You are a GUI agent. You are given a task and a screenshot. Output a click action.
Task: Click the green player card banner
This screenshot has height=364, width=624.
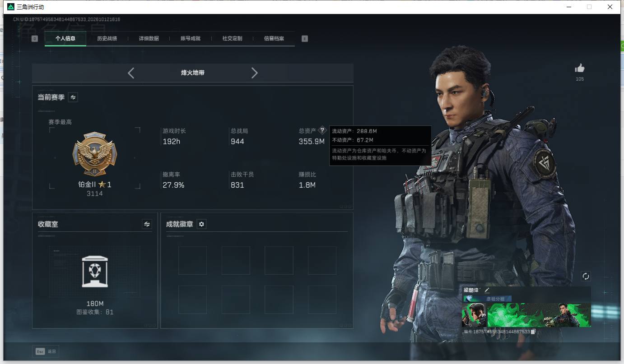(x=526, y=315)
